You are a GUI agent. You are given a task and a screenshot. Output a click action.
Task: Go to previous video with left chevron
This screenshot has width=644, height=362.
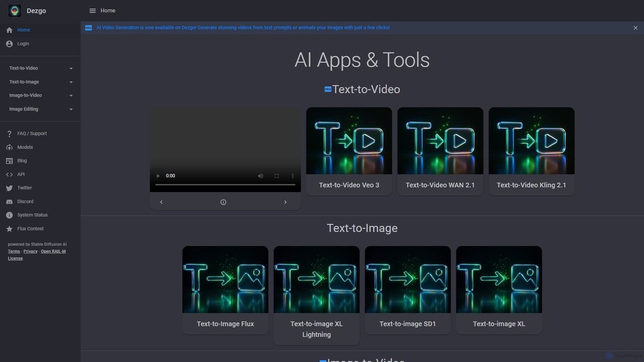click(x=161, y=202)
